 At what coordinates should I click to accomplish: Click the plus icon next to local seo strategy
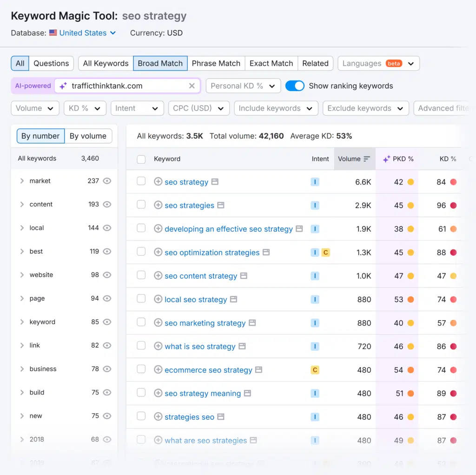tap(157, 299)
